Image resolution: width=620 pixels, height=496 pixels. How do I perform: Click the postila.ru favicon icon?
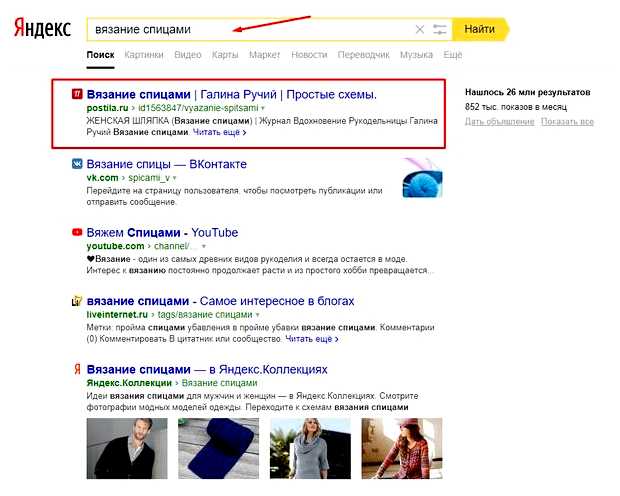77,94
